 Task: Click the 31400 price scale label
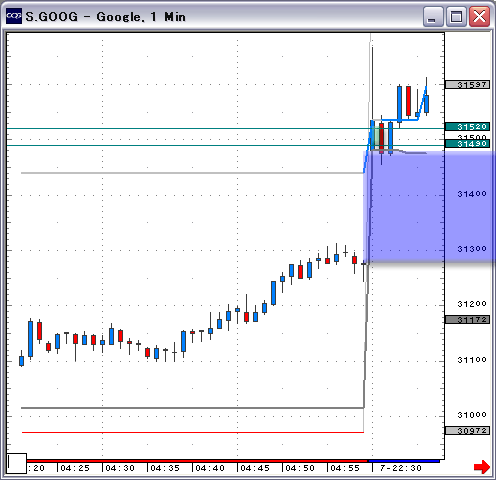point(471,194)
